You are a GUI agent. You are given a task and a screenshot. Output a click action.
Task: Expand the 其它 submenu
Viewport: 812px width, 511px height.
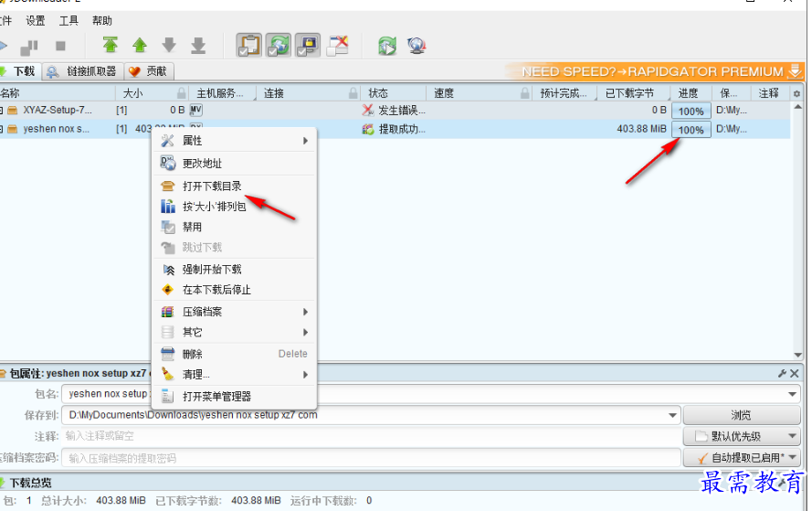[x=234, y=332]
